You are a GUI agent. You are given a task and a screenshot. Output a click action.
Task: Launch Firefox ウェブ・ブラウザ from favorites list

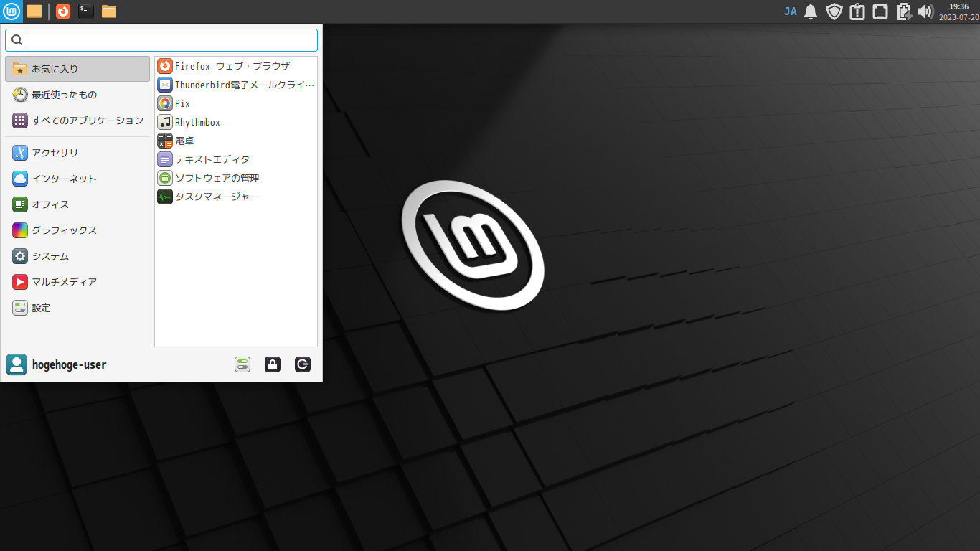coord(236,66)
